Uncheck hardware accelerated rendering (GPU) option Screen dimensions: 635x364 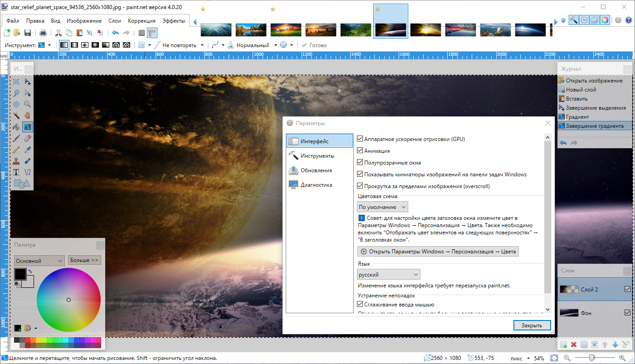[x=360, y=139]
